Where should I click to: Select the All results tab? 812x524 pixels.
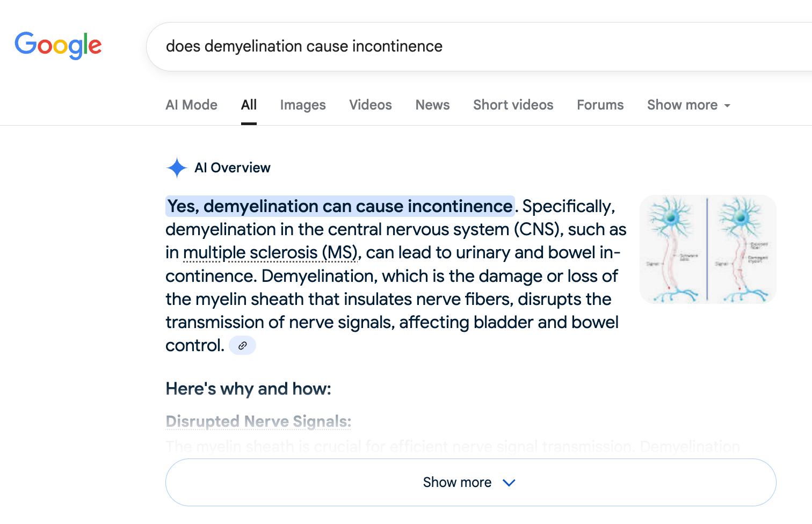(249, 105)
